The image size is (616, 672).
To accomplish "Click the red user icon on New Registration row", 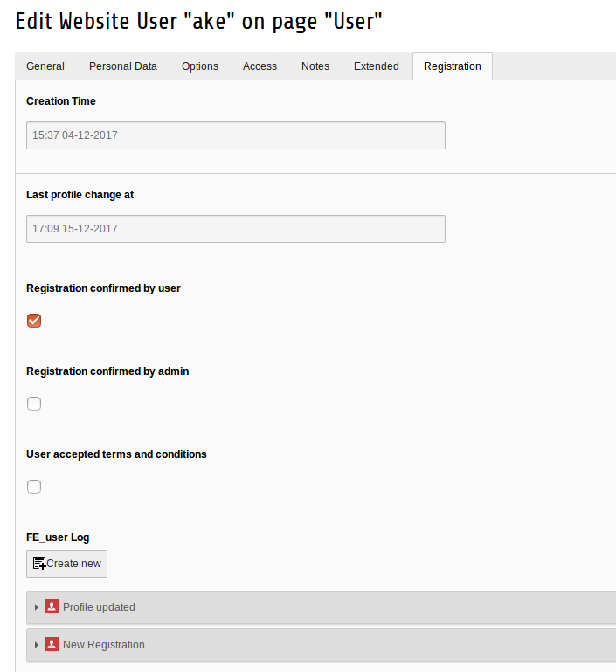I will click(52, 645).
